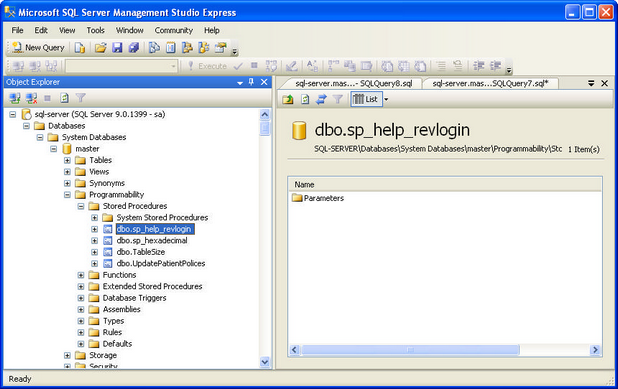Open the Help menu
The image size is (618, 389).
coord(212,30)
